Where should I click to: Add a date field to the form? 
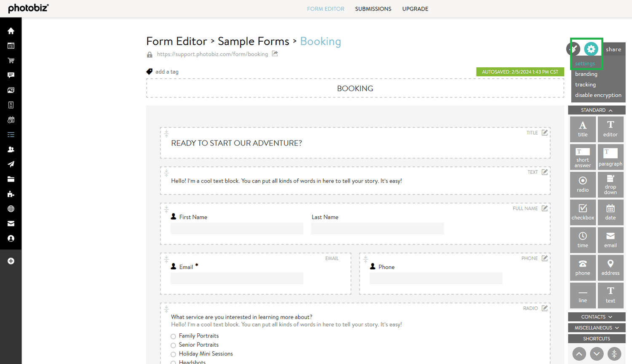(x=610, y=212)
